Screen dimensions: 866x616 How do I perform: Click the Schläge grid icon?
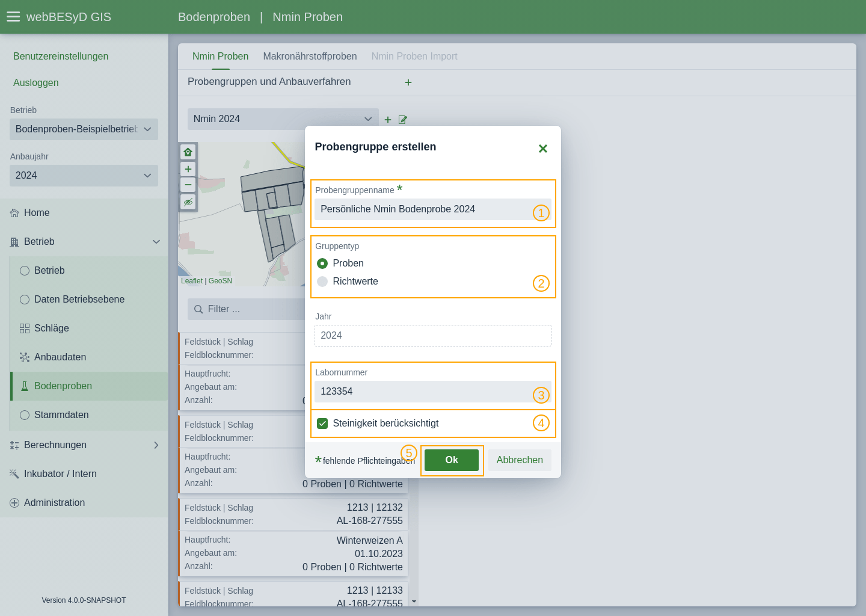[25, 328]
